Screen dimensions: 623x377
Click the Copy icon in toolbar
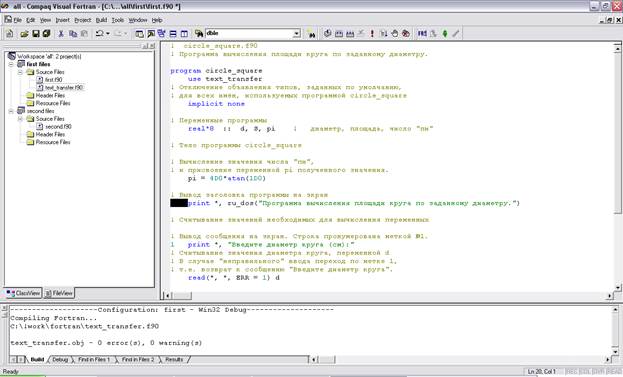click(x=73, y=34)
